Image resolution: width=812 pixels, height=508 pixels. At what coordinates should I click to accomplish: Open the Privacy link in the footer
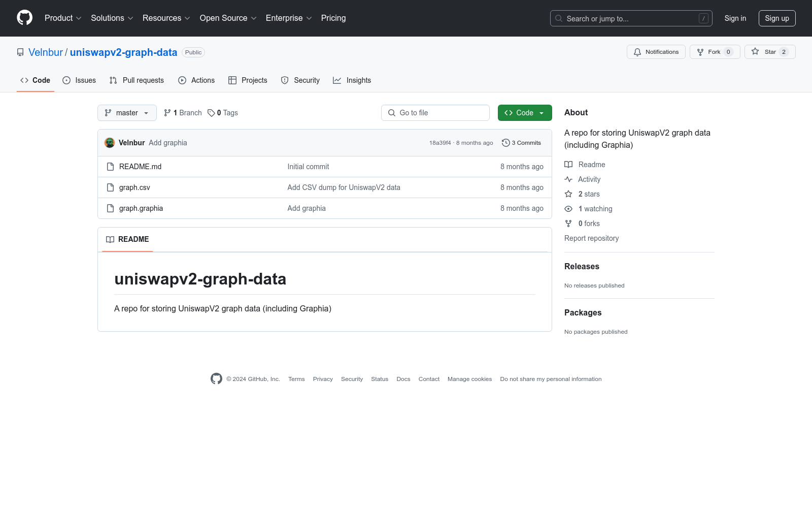point(323,379)
